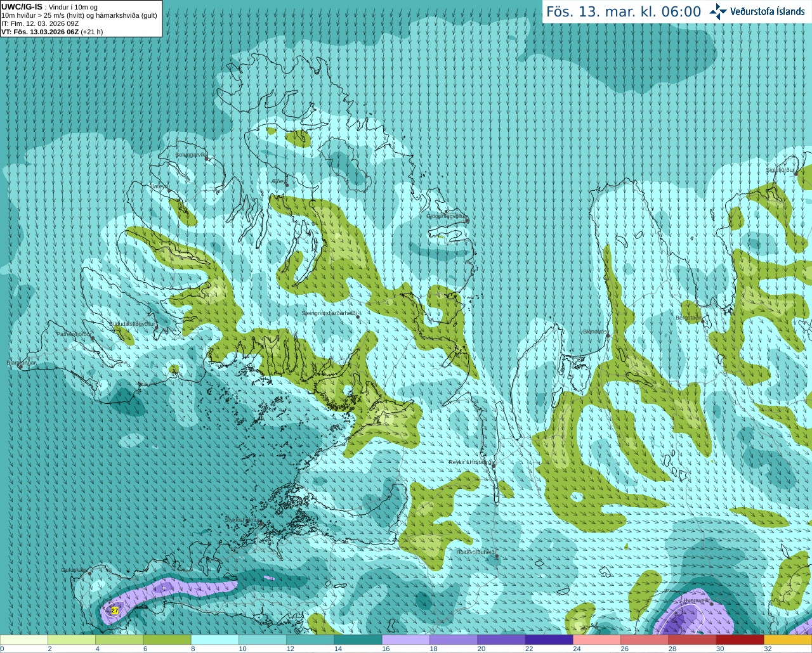812x653 pixels.
Task: Click the Holtavörðuheiði label
Action: pyautogui.click(x=476, y=552)
